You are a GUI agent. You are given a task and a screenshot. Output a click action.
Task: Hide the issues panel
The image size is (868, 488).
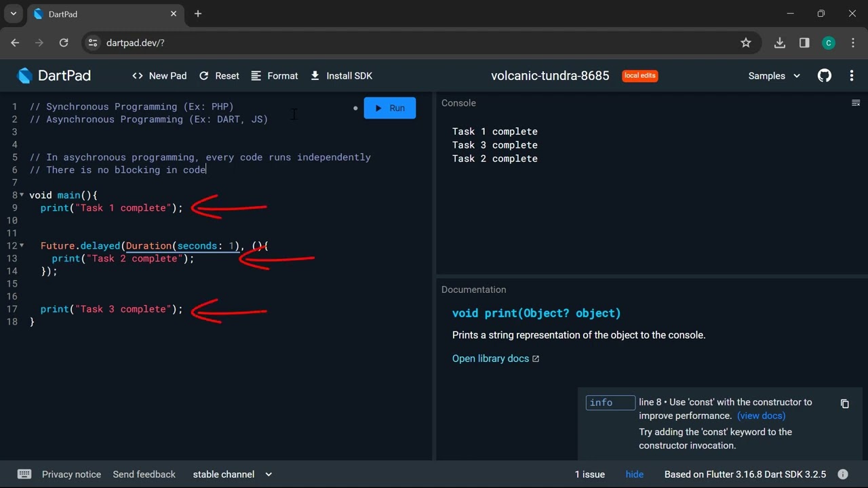click(x=635, y=474)
